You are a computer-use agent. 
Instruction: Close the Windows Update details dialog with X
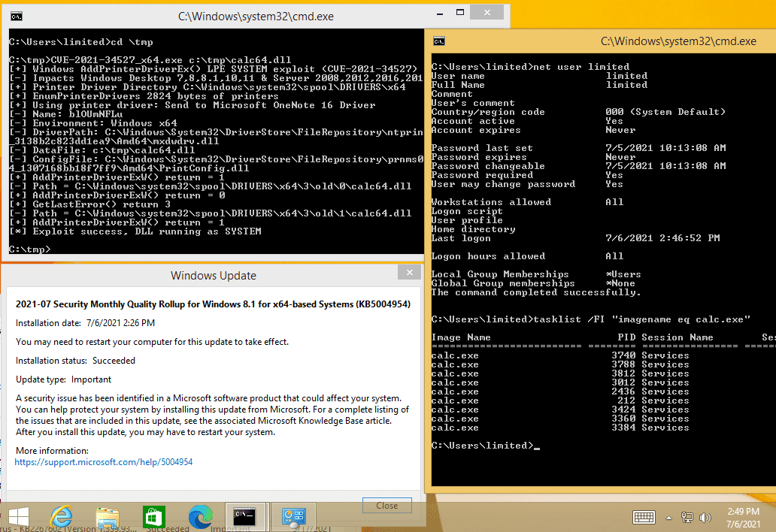[x=409, y=272]
